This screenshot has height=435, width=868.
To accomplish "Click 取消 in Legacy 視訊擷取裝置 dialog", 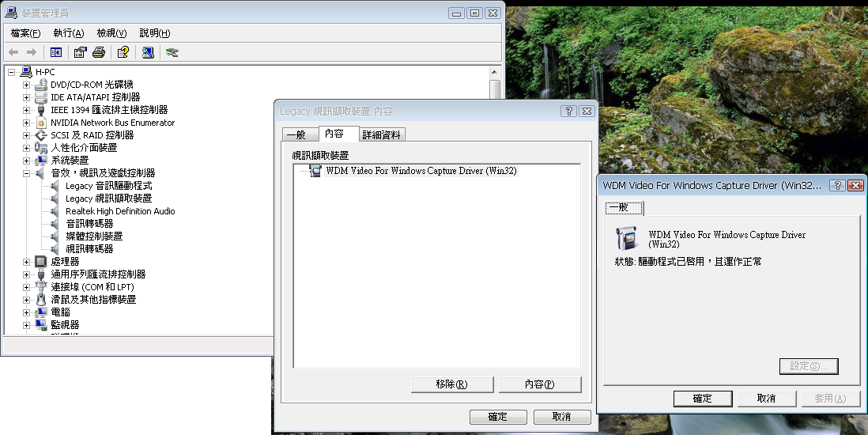I will [x=562, y=417].
